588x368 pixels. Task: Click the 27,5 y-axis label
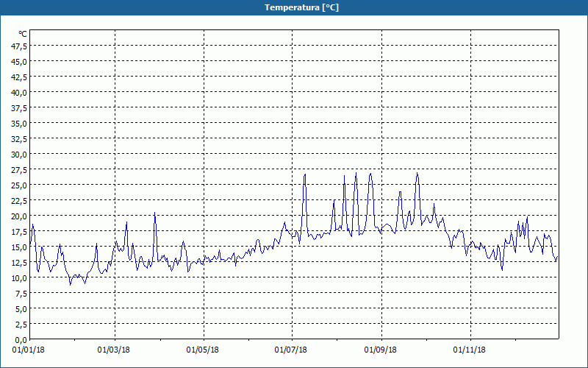(20, 170)
